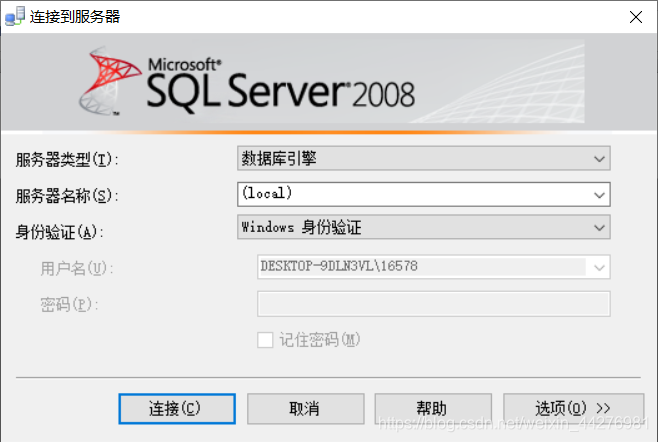This screenshot has height=442, width=658.
Task: Click the 服务器类型(T) label
Action: pos(67,160)
